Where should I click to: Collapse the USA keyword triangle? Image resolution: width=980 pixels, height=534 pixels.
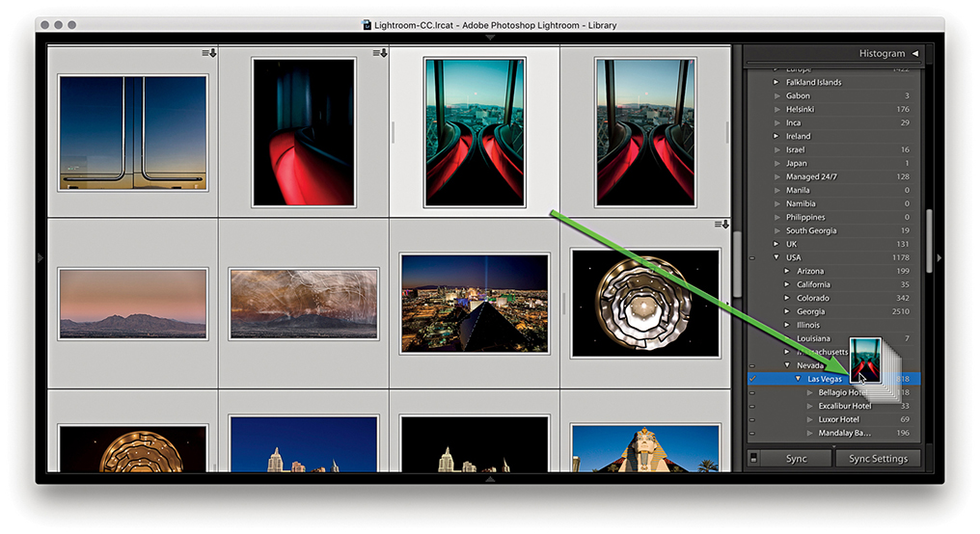tap(776, 257)
